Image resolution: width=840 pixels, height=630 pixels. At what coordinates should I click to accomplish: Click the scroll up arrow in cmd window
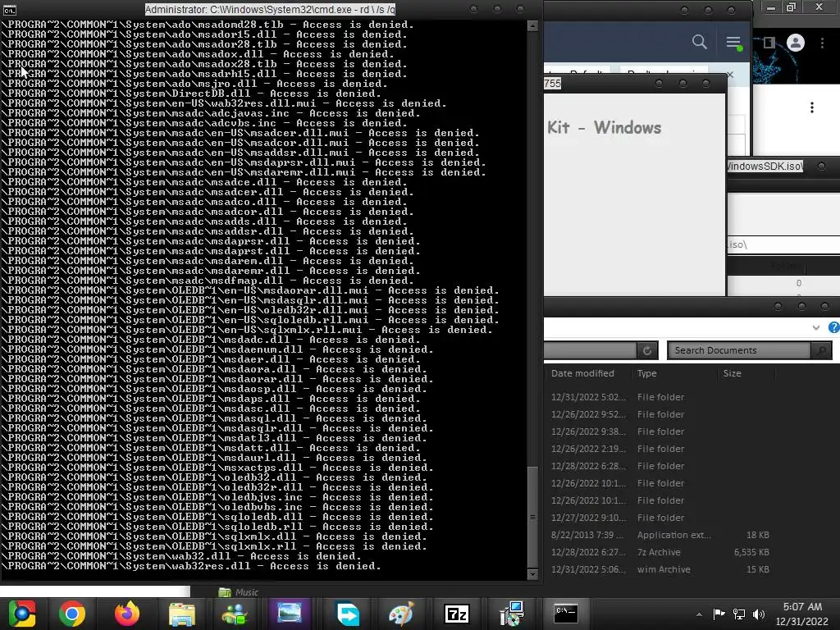tap(532, 25)
